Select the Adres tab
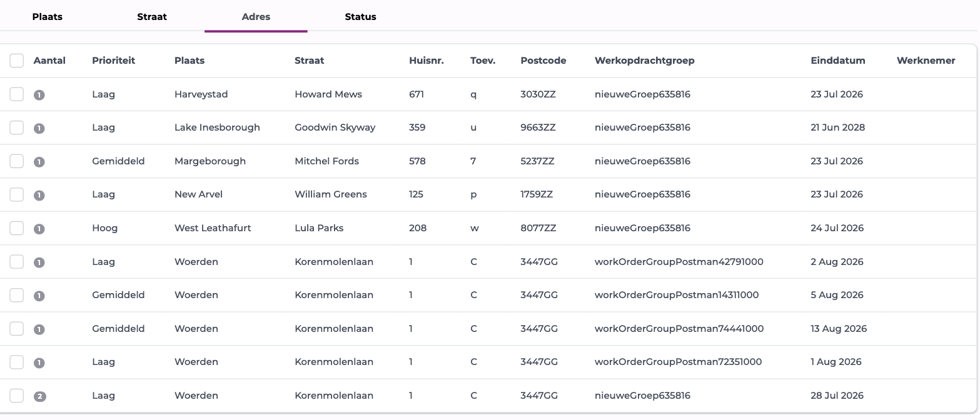 (x=256, y=17)
